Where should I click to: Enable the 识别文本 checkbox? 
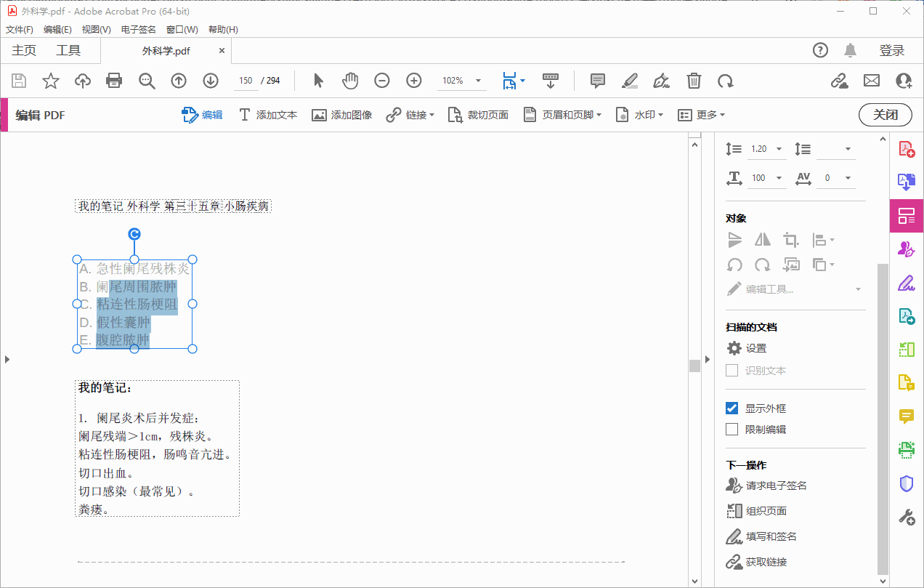731,370
